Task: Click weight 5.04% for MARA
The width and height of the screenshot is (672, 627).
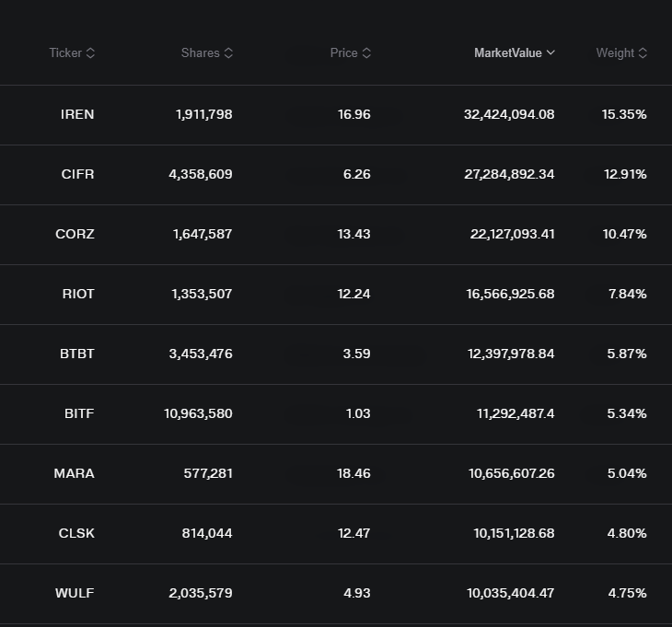Action: click(x=627, y=473)
